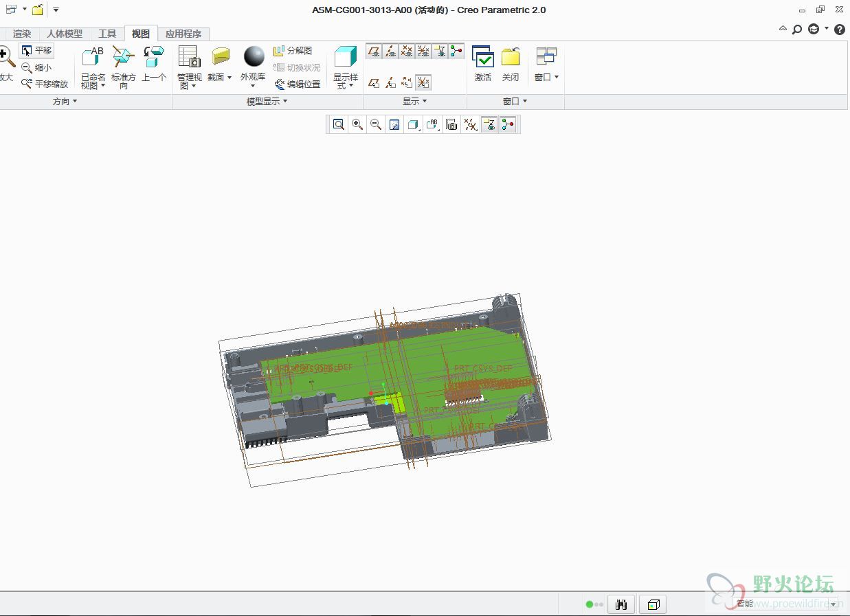The width and height of the screenshot is (850, 616).
Task: Toggle point tag display in ribbon lower row
Action: coord(407,82)
